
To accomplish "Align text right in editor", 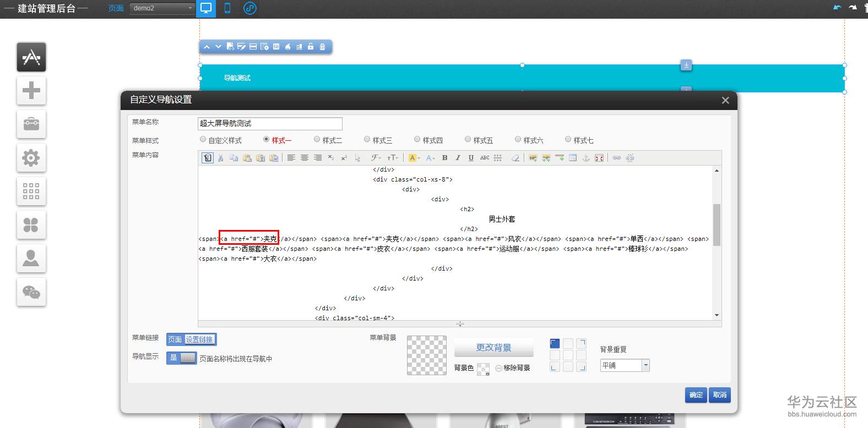I will tap(318, 158).
